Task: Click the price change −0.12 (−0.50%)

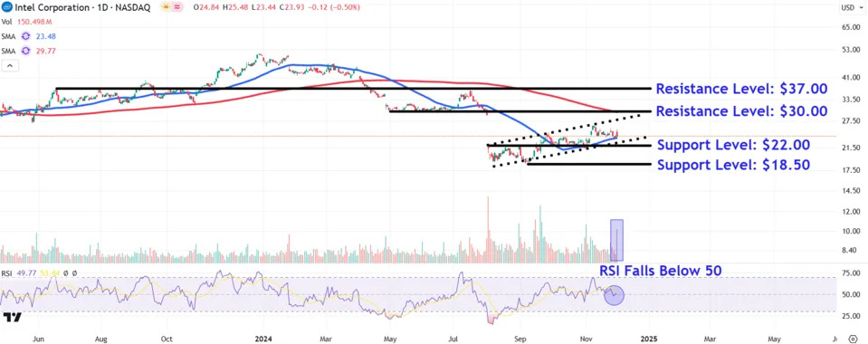Action: coord(334,8)
